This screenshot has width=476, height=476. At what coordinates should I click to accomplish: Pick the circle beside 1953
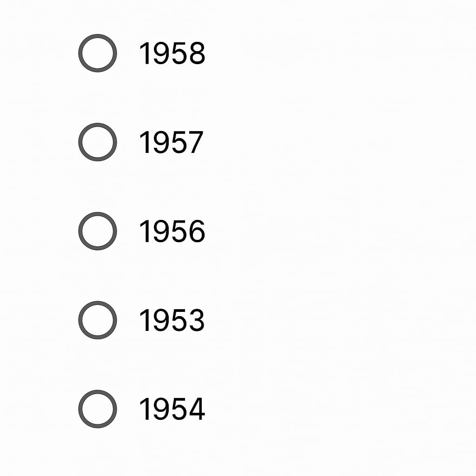pyautogui.click(x=97, y=320)
